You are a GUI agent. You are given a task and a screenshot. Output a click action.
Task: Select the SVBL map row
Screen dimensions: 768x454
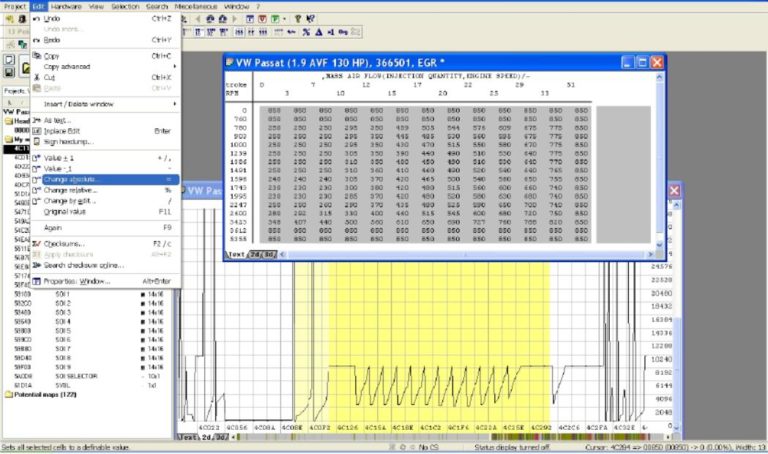coord(88,385)
